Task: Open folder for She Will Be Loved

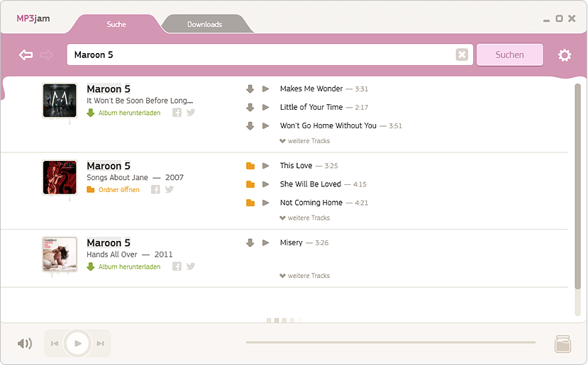Action: tap(250, 184)
